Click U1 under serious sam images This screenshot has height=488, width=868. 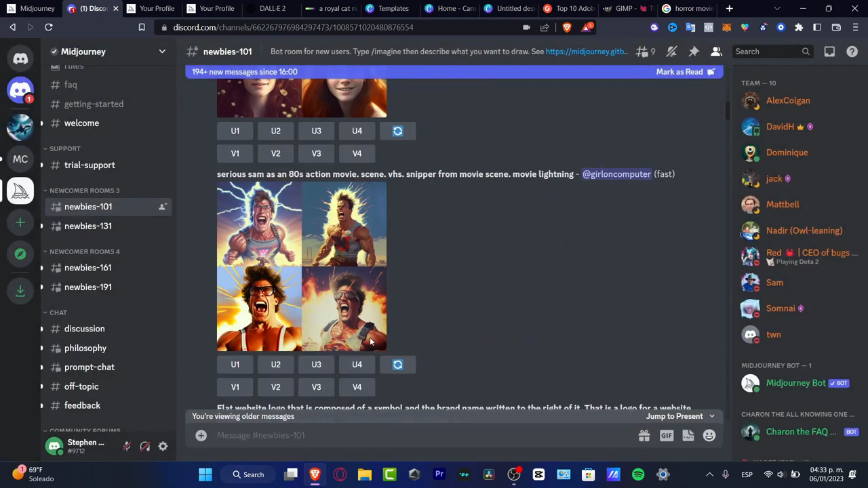pos(235,365)
